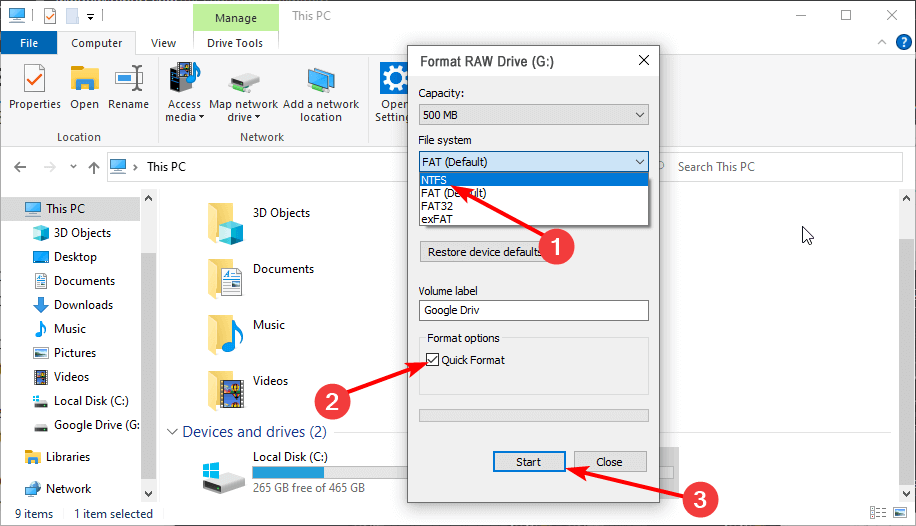Image resolution: width=916 pixels, height=526 pixels.
Task: Open Videos folder icon in main pane
Action: click(225, 390)
